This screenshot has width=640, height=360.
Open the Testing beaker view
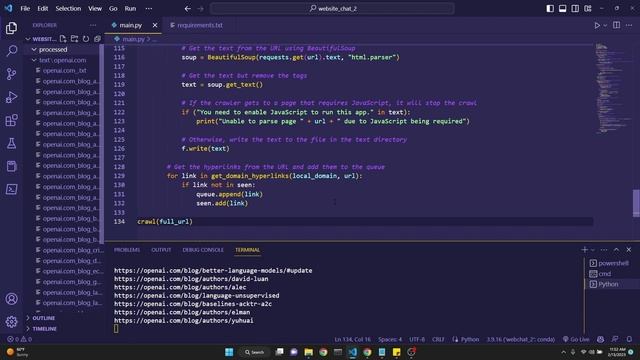point(11,143)
